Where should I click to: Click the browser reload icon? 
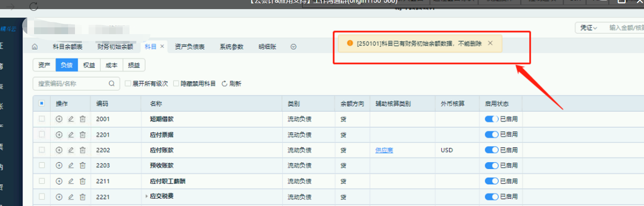[34, 6]
